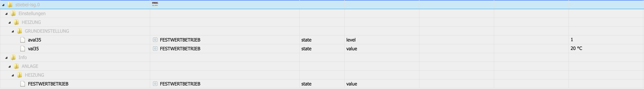This screenshot has width=644, height=89.
Task: Click the stiebel-isg.0 folder icon
Action: coord(10,5)
